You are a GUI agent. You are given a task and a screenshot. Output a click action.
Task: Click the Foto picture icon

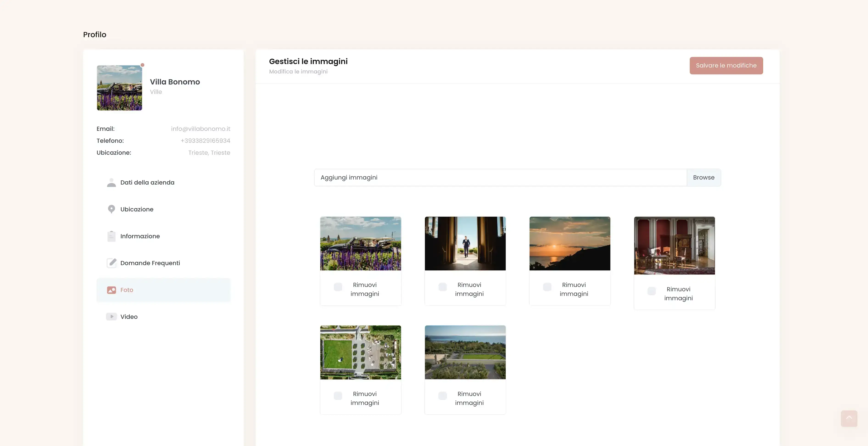[x=111, y=290]
